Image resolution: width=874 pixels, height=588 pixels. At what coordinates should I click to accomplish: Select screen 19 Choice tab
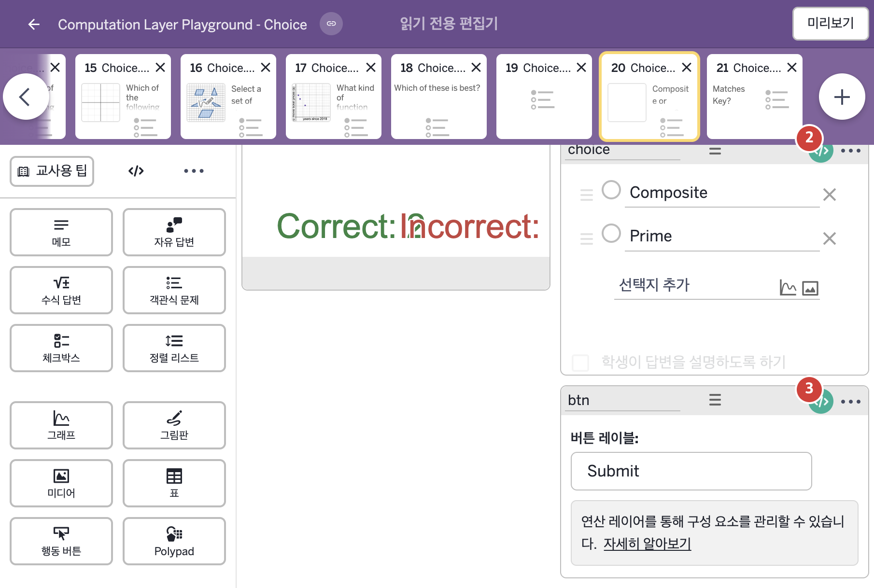[544, 97]
